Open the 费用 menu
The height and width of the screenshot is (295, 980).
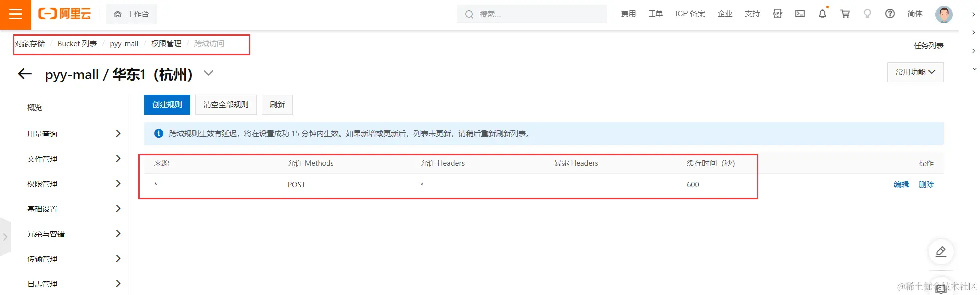pos(628,14)
